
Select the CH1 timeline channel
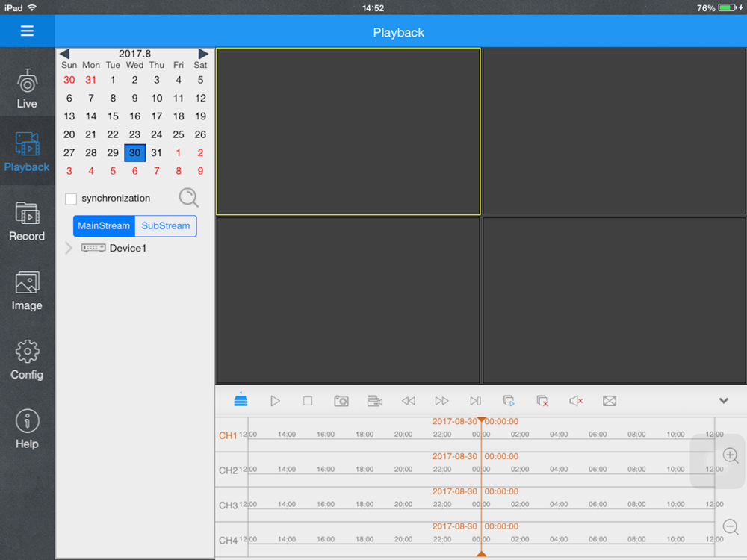[x=228, y=435]
